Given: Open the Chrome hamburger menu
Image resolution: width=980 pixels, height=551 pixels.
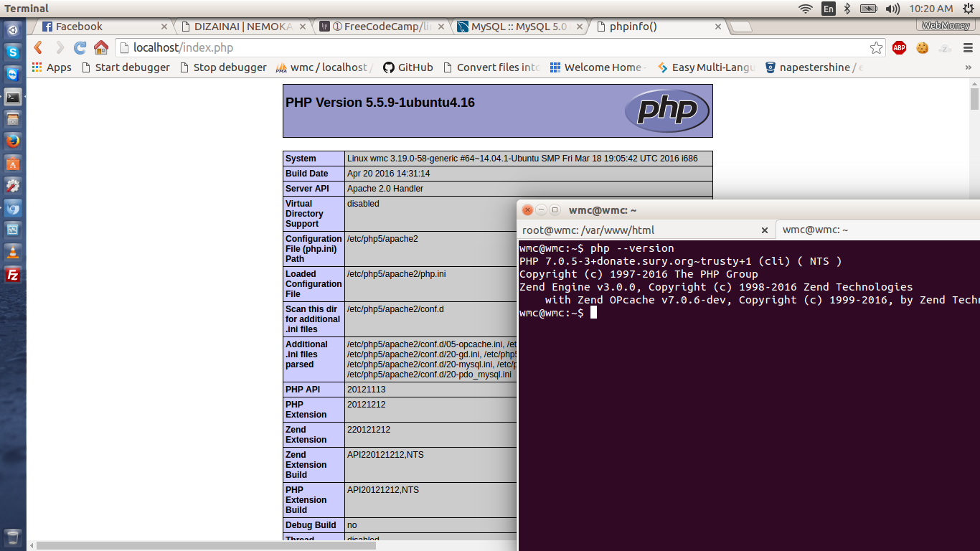Looking at the screenshot, I should (969, 48).
